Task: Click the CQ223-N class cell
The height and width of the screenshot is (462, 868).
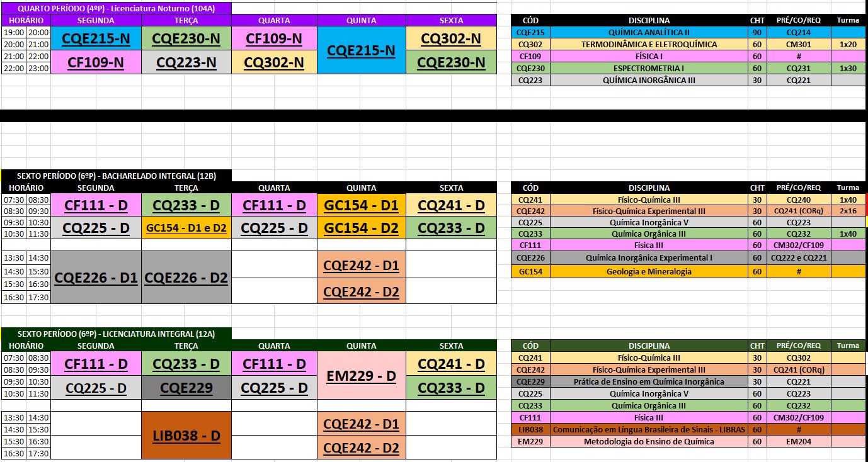Action: (186, 62)
